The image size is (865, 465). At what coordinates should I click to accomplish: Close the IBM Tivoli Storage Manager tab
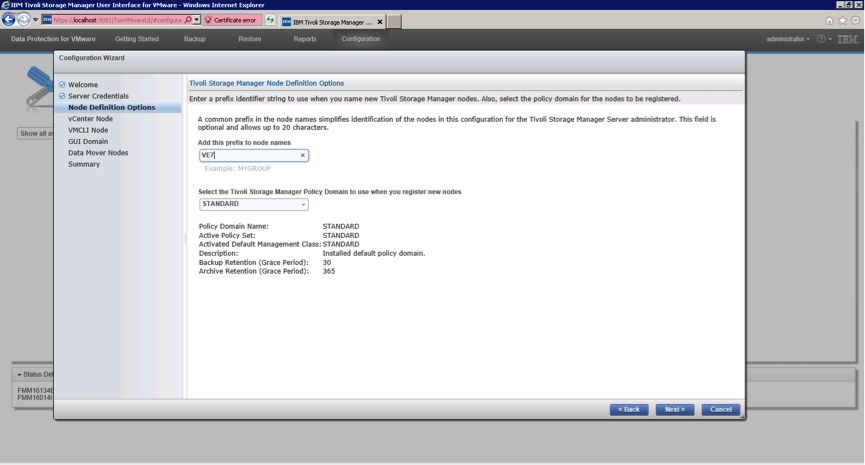(380, 22)
